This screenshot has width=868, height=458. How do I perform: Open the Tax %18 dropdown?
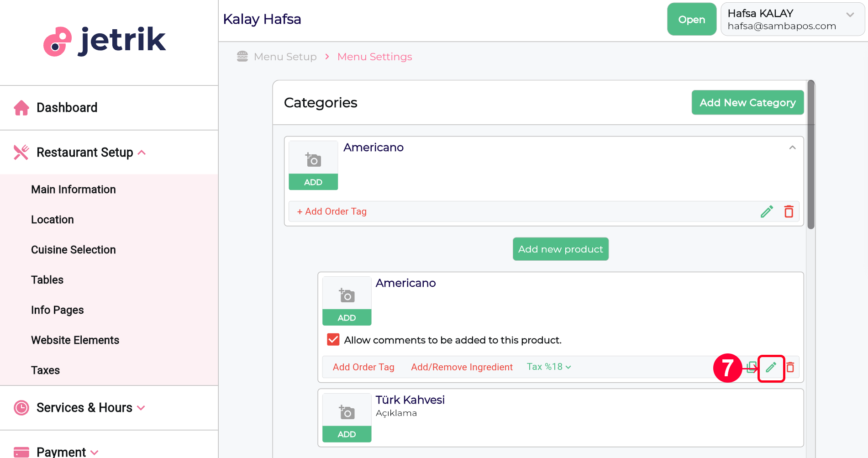coord(549,367)
